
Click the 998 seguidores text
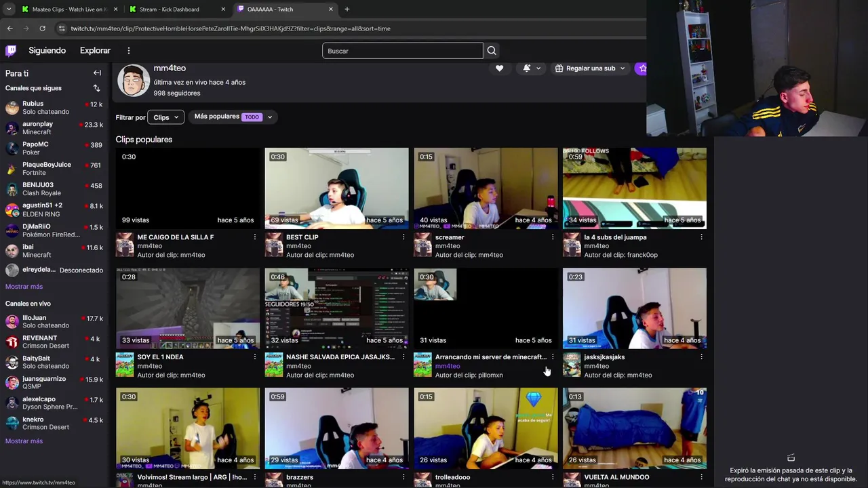[177, 94]
